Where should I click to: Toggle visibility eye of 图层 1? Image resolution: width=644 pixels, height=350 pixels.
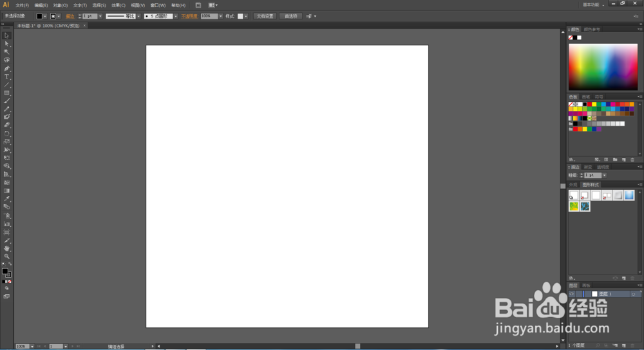[571, 294]
